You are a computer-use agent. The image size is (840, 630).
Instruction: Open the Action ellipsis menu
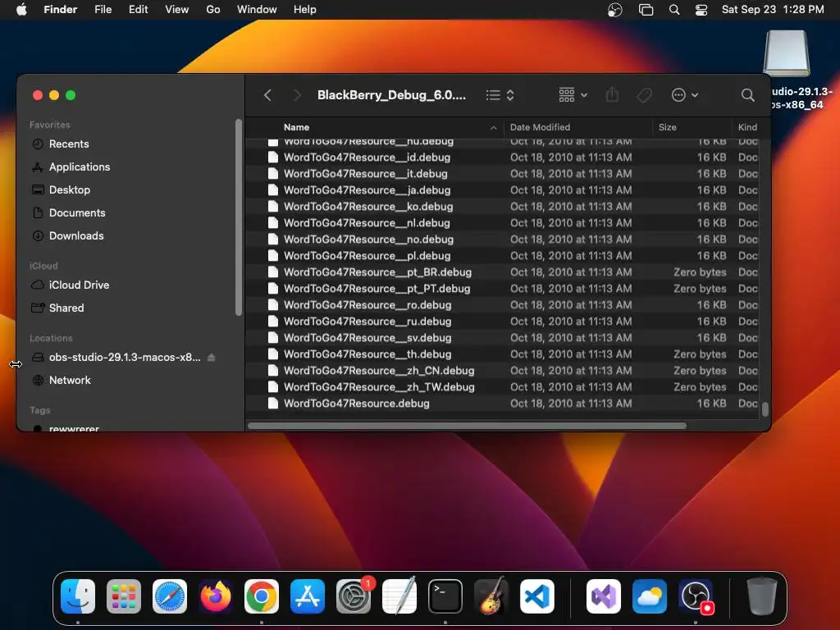click(685, 95)
